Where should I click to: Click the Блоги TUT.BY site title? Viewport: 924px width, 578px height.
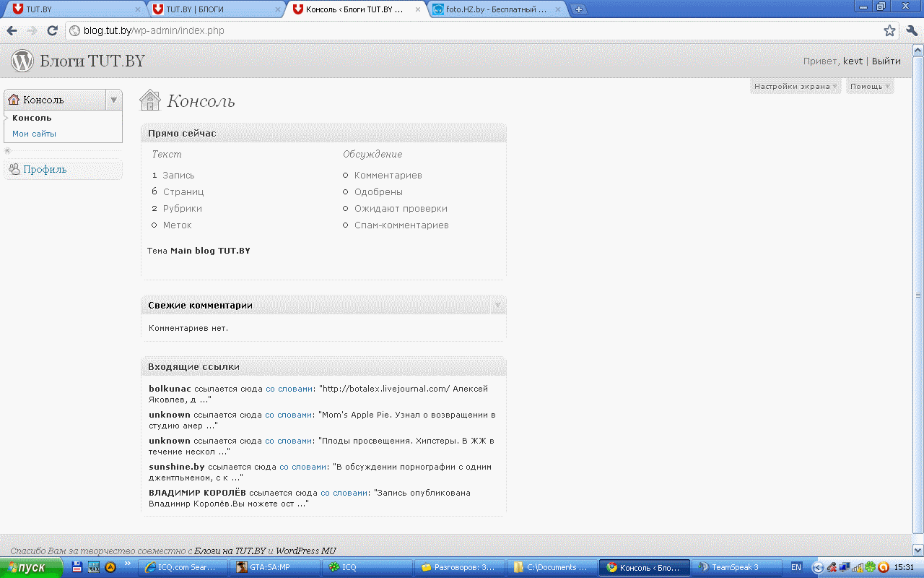tap(92, 61)
